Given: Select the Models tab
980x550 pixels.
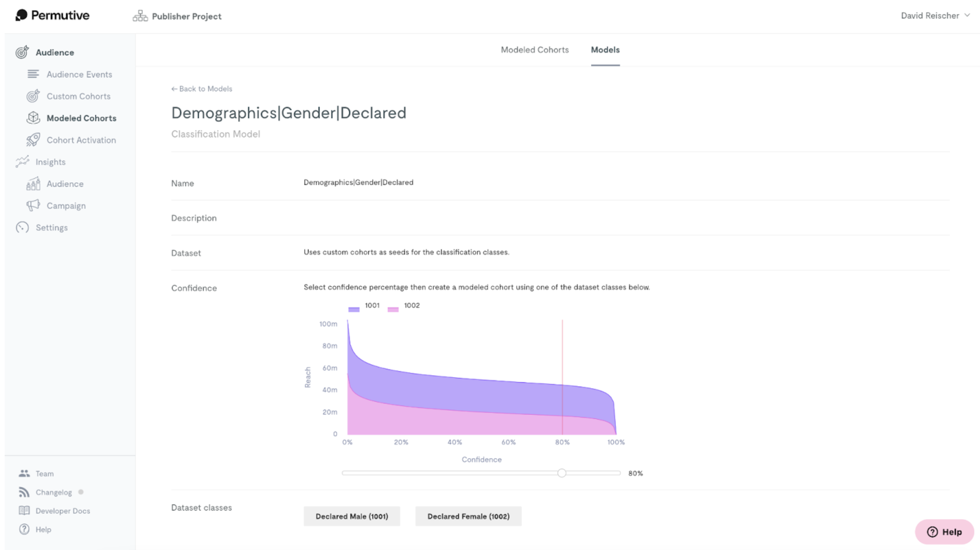Looking at the screenshot, I should click(605, 50).
